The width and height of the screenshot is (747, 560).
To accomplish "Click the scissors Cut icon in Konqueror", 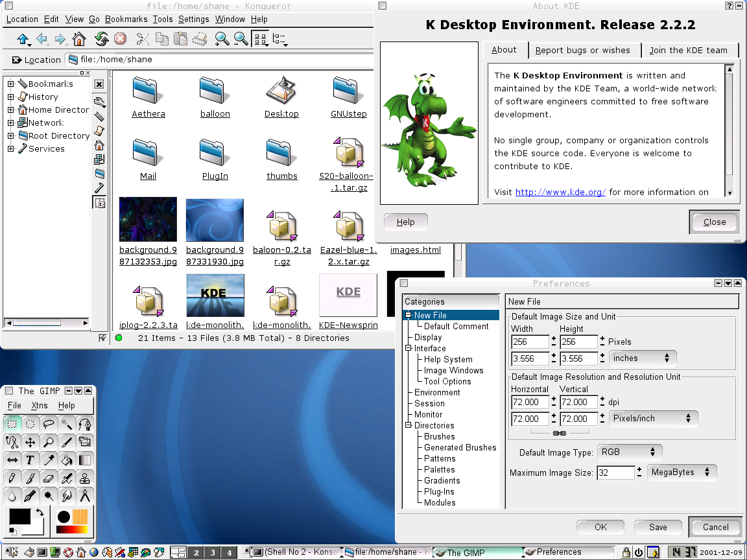I will (x=143, y=39).
